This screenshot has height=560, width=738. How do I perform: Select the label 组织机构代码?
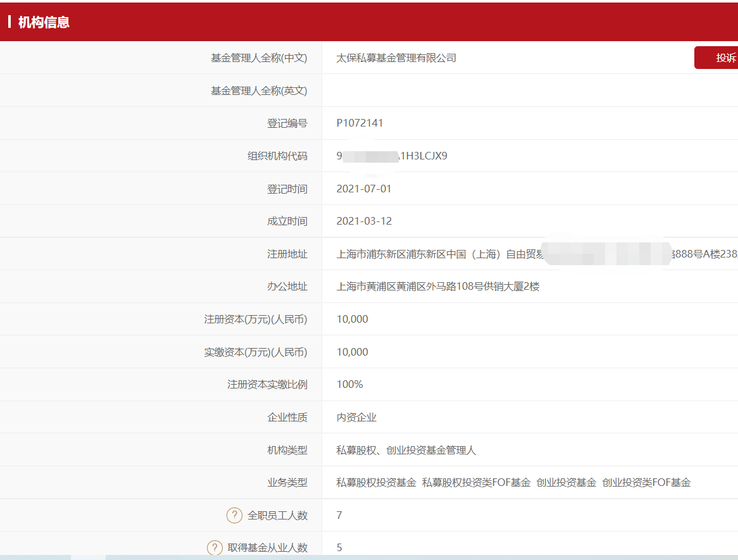pos(277,156)
